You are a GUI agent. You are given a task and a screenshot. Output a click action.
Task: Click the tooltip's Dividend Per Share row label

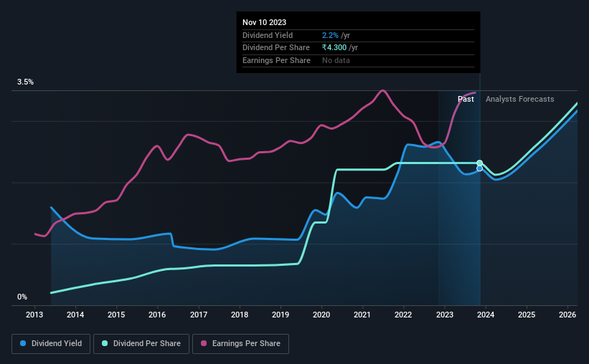(276, 48)
